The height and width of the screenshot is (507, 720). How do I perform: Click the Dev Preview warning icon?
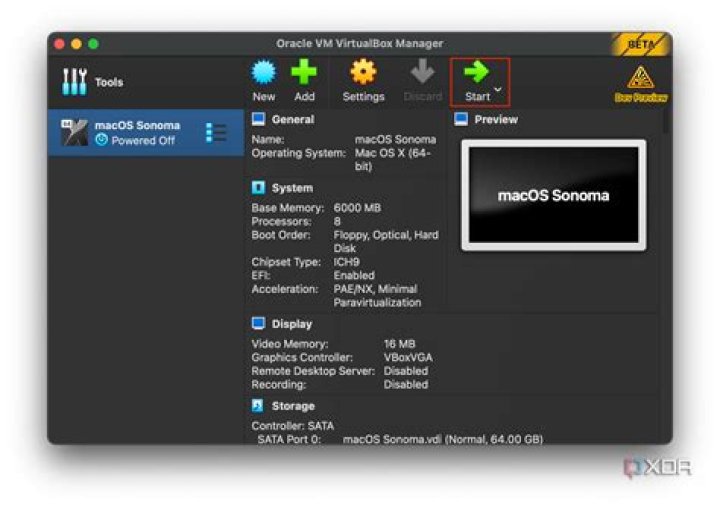[641, 78]
